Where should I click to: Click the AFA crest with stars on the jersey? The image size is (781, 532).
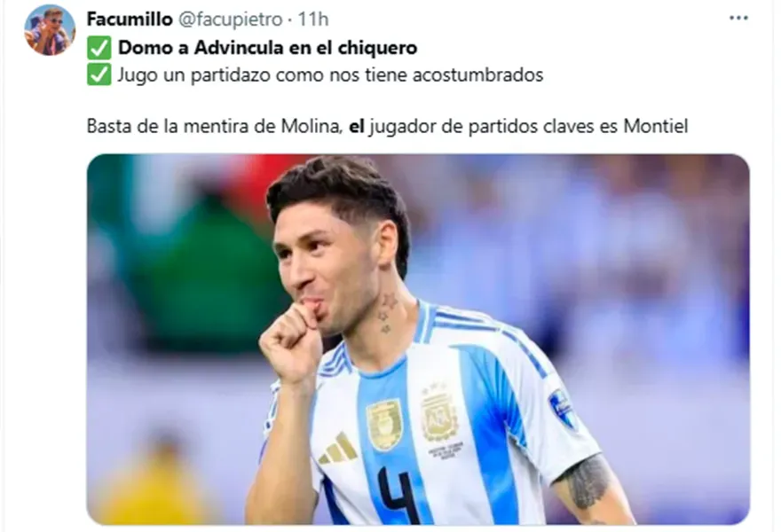(x=438, y=411)
